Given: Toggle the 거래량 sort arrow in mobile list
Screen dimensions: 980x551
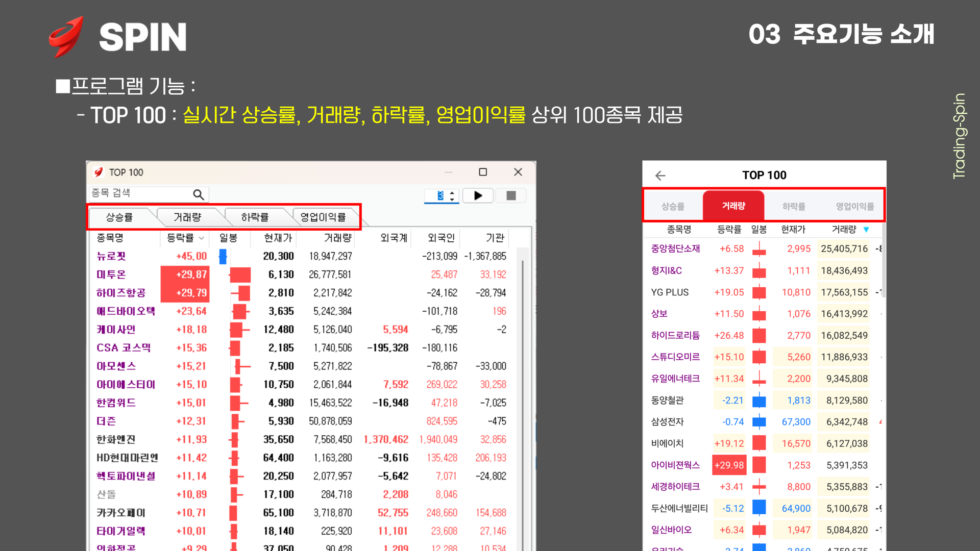Looking at the screenshot, I should point(866,230).
